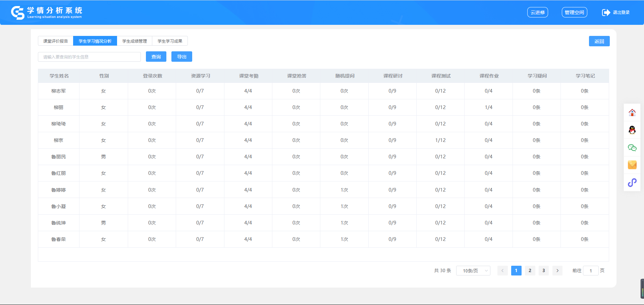Click the 课堂抢答 column header
The width and height of the screenshot is (644, 305).
[x=297, y=76]
